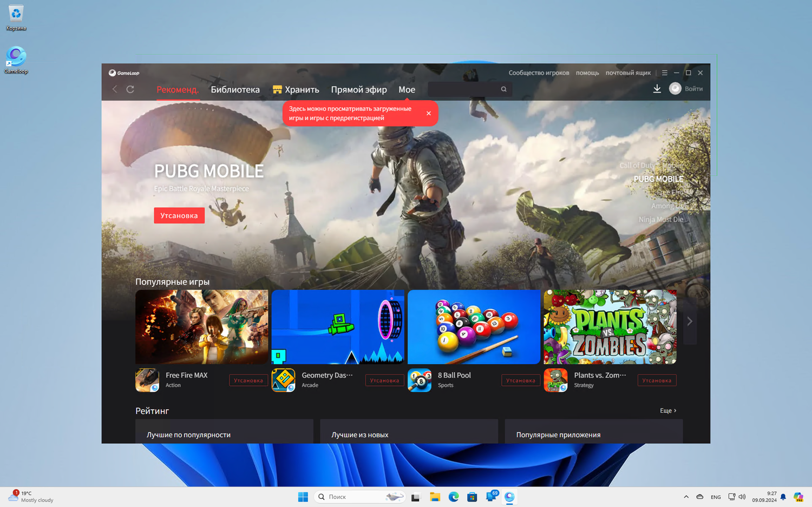Open the Windows Start menu
This screenshot has height=507, width=812.
click(303, 497)
